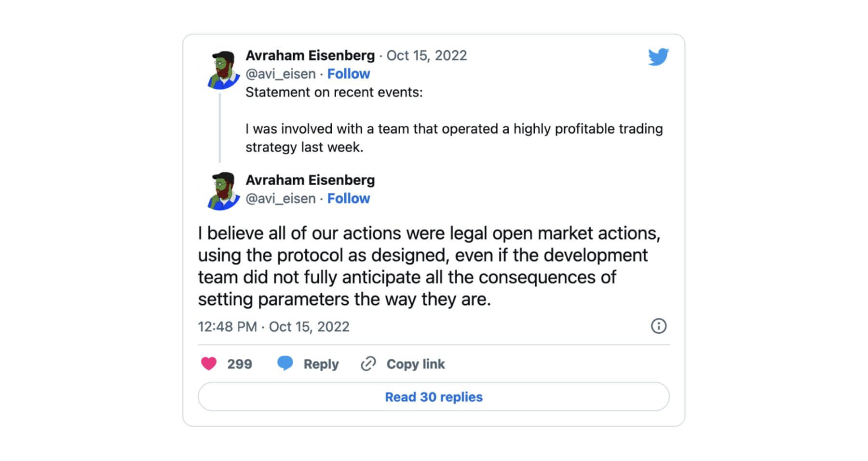
Task: Open the Oct 15, 2022 header date
Action: (427, 55)
